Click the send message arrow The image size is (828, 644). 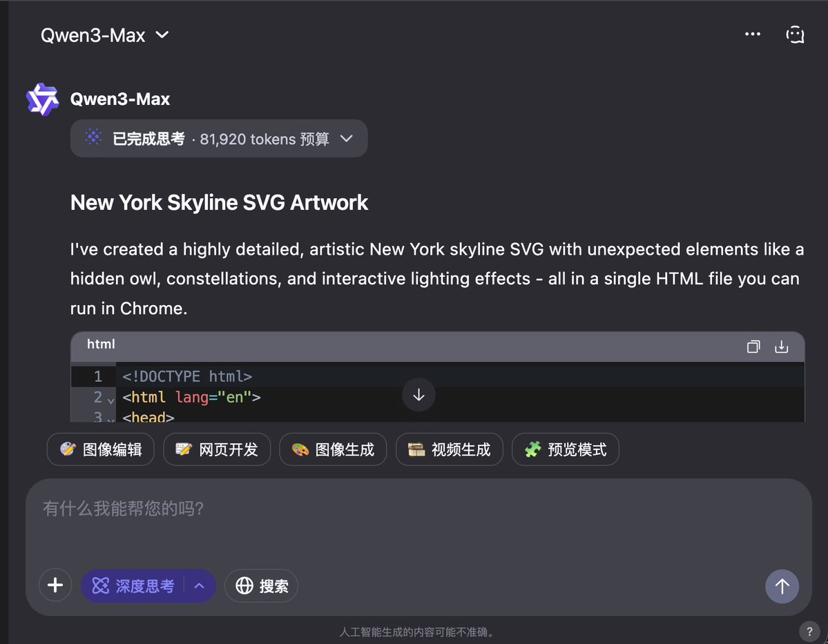[782, 586]
